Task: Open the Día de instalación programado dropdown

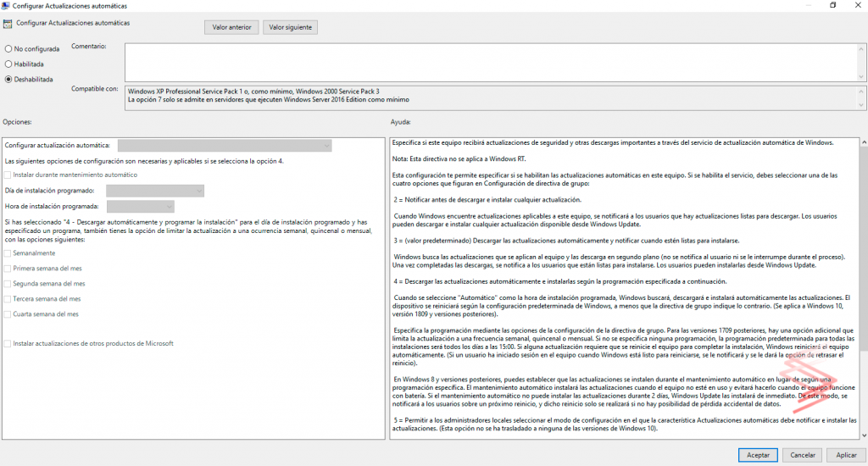Action: coord(155,191)
